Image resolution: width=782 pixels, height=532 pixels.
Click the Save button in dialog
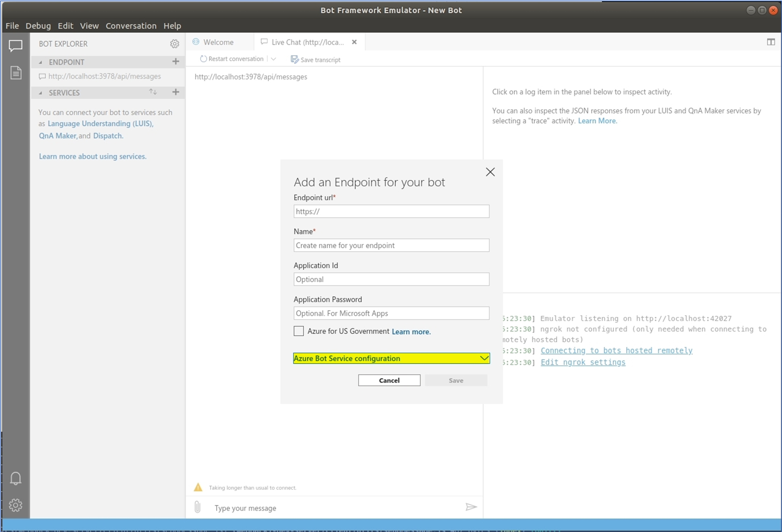[456, 380]
